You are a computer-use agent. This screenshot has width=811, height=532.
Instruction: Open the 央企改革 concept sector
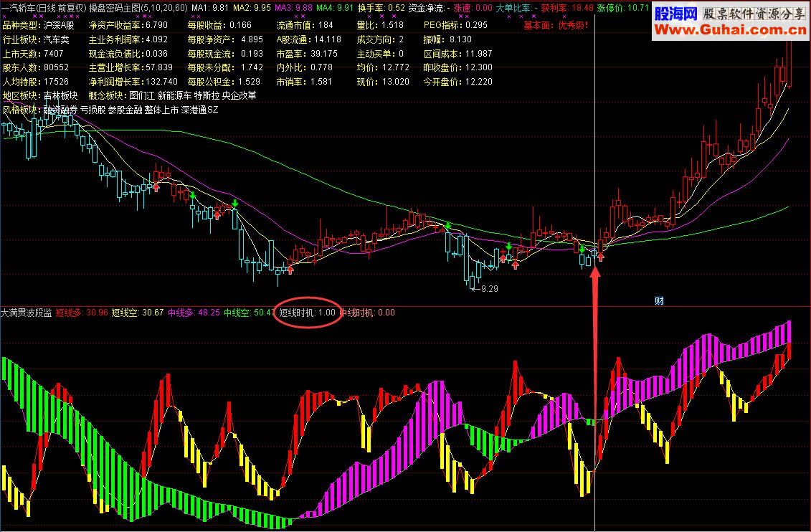239,95
